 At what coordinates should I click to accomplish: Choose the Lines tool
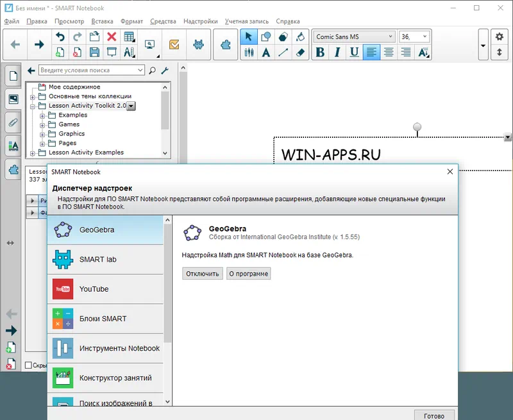point(283,52)
